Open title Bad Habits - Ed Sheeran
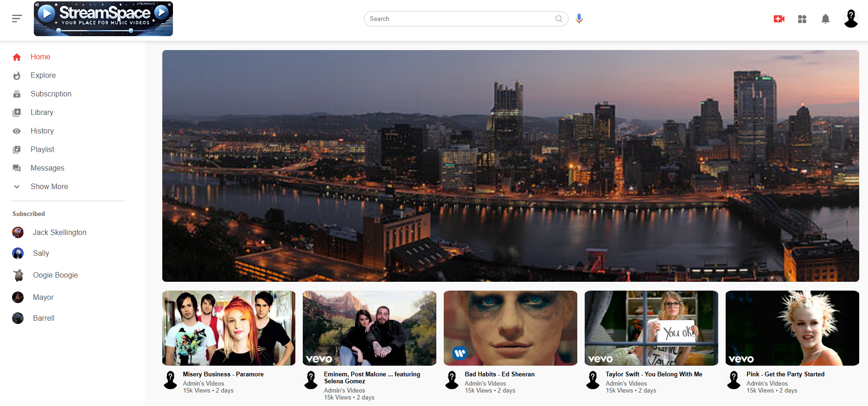868x406 pixels. click(x=499, y=374)
